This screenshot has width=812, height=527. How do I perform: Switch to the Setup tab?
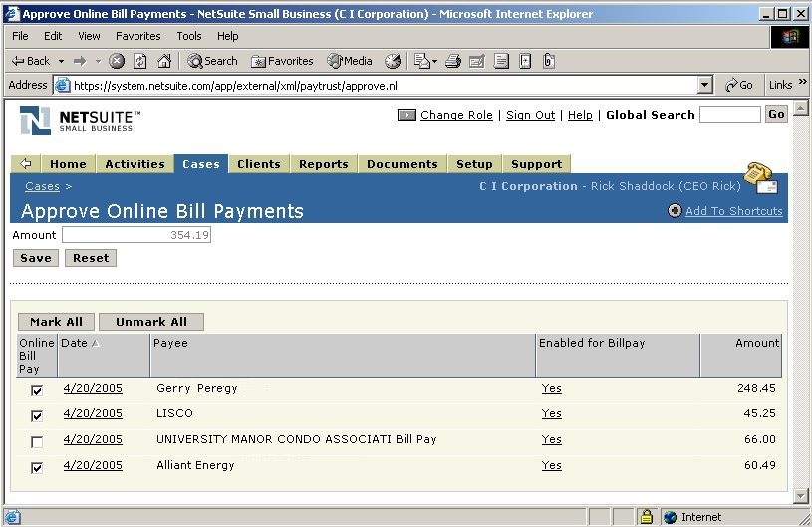[474, 164]
